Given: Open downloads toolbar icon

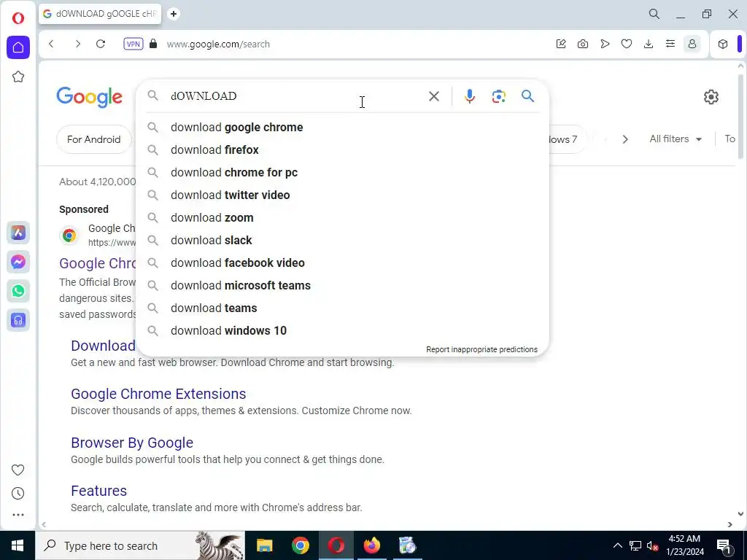Looking at the screenshot, I should point(649,44).
